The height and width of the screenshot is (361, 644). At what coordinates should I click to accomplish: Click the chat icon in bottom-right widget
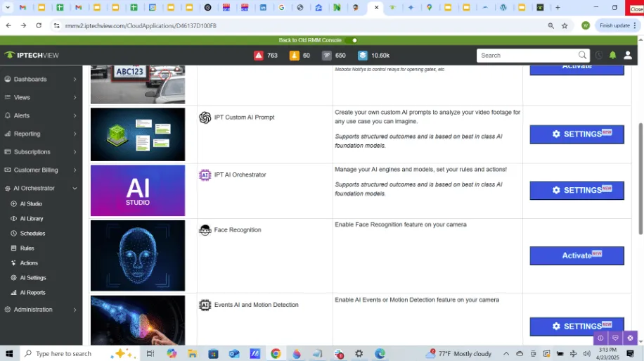pyautogui.click(x=615, y=338)
